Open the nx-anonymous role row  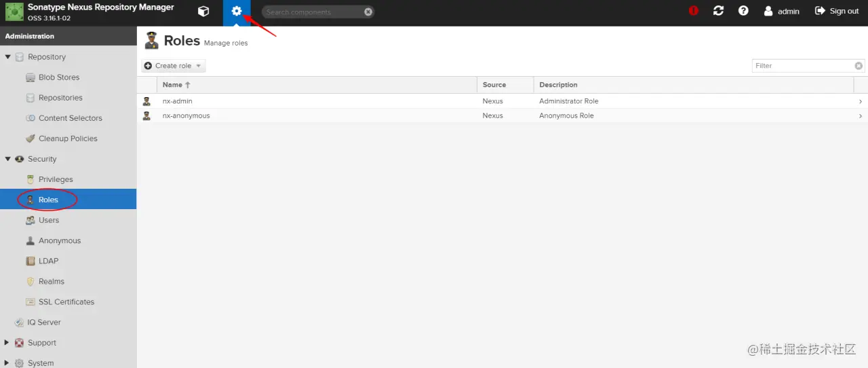(502, 116)
